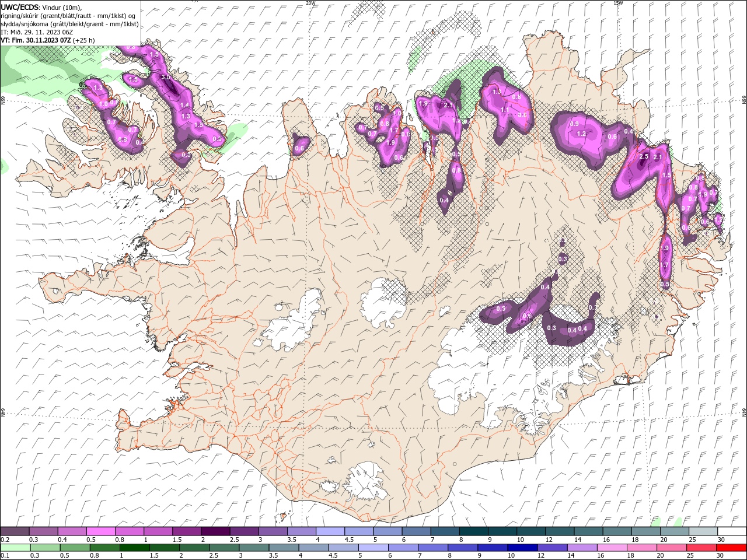Viewport: 747px width, 560px height.
Task: Click the 1.4 snowfall value on the map
Action: point(185,105)
